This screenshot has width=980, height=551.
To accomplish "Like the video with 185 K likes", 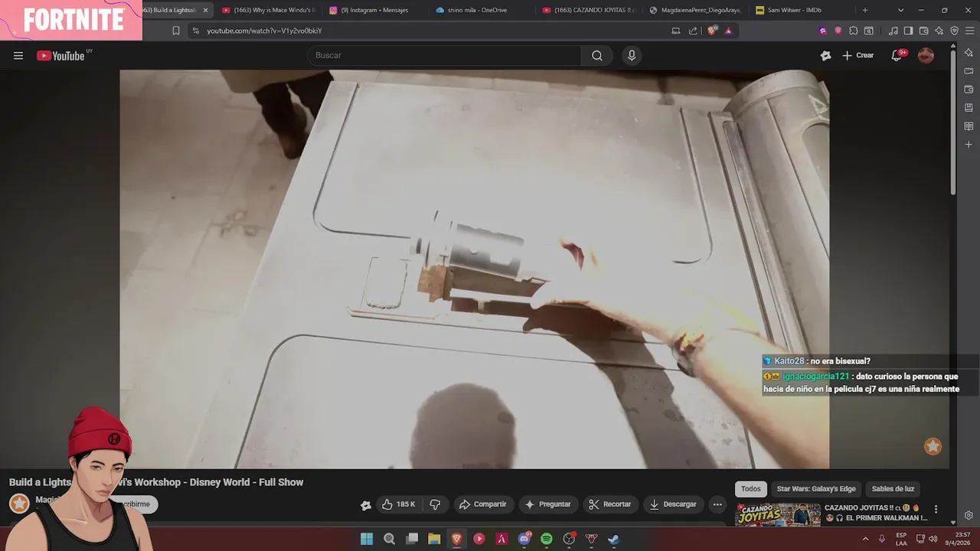I will (399, 504).
